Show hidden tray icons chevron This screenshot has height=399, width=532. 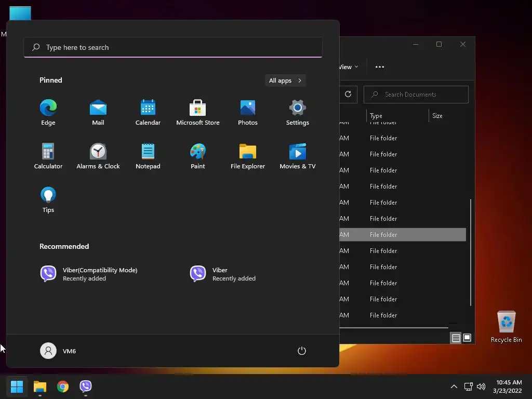pyautogui.click(x=454, y=387)
